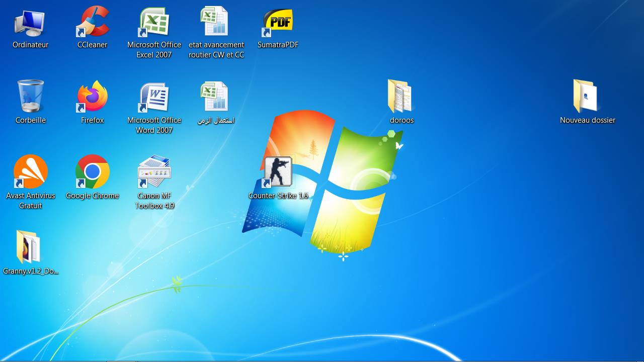This screenshot has height=362, width=644.
Task: Select the Canon MF Toolbox 4.9 shortcut
Action: 154,172
